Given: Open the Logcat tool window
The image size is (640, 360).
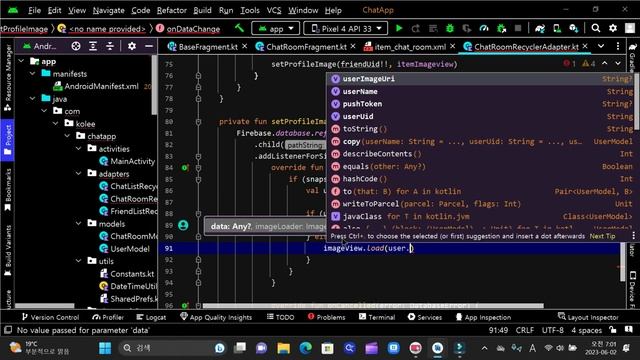Looking at the screenshot, I should coord(151,317).
